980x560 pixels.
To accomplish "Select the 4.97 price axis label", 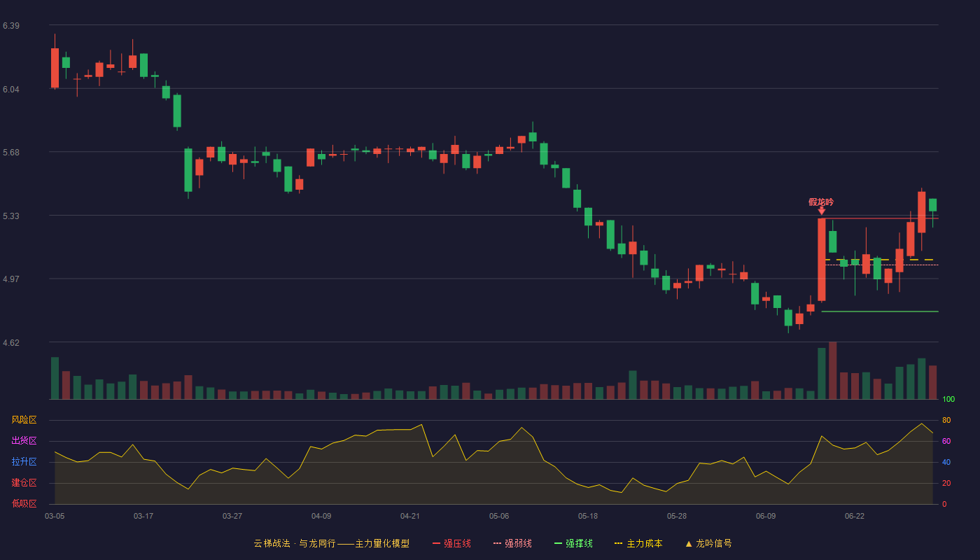I will pyautogui.click(x=11, y=279).
